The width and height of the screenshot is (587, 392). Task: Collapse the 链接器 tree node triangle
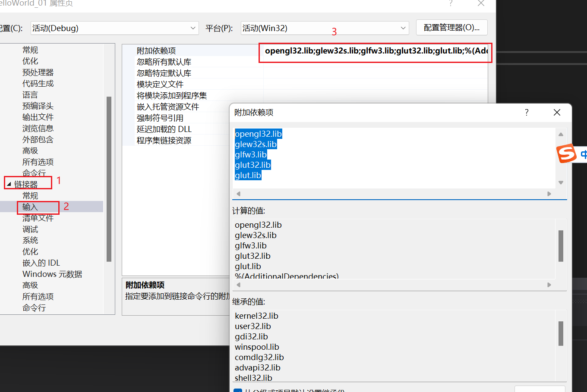click(x=9, y=184)
